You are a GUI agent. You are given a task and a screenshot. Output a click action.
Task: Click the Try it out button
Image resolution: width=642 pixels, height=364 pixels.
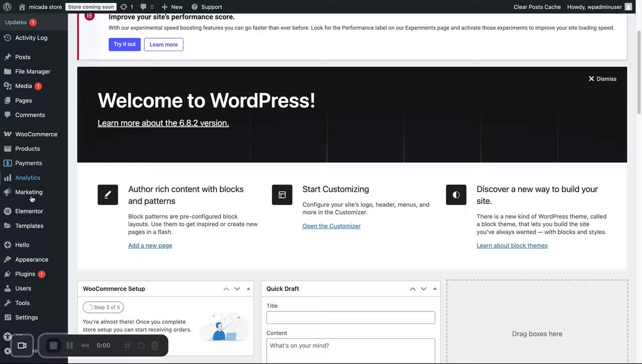pos(124,44)
